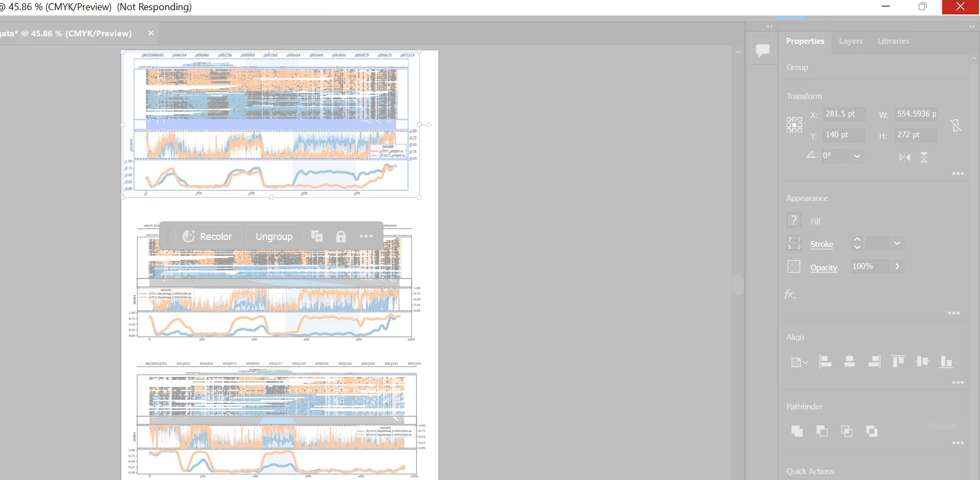Flip the selection horizontally
Viewport: 980px width, 480px height.
pyautogui.click(x=905, y=157)
